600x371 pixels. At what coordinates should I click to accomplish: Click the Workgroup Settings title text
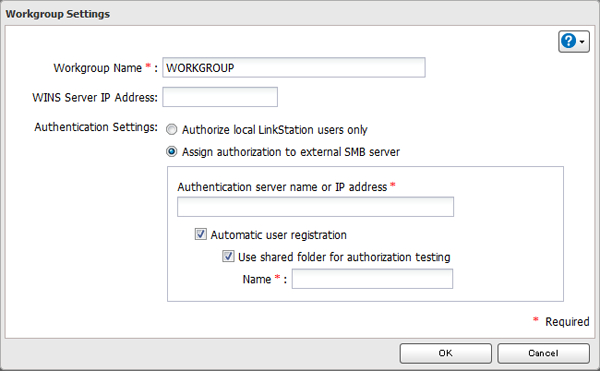(58, 14)
